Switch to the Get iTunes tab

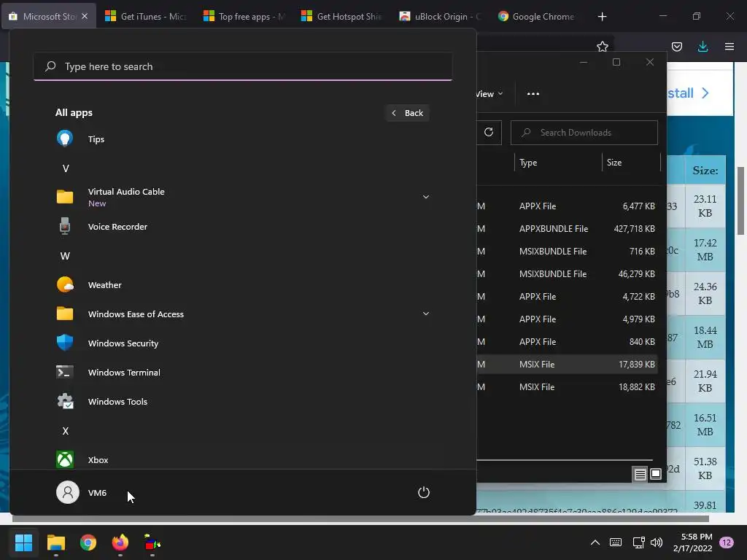(145, 16)
